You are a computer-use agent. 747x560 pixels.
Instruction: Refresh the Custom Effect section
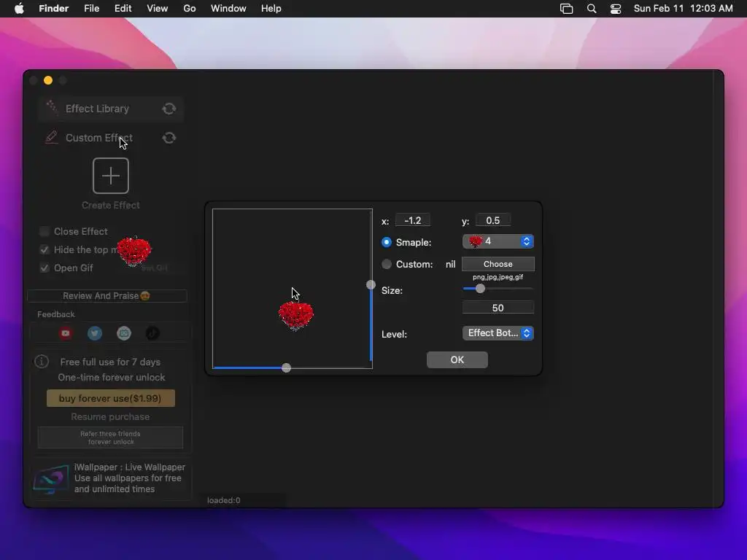click(x=169, y=138)
